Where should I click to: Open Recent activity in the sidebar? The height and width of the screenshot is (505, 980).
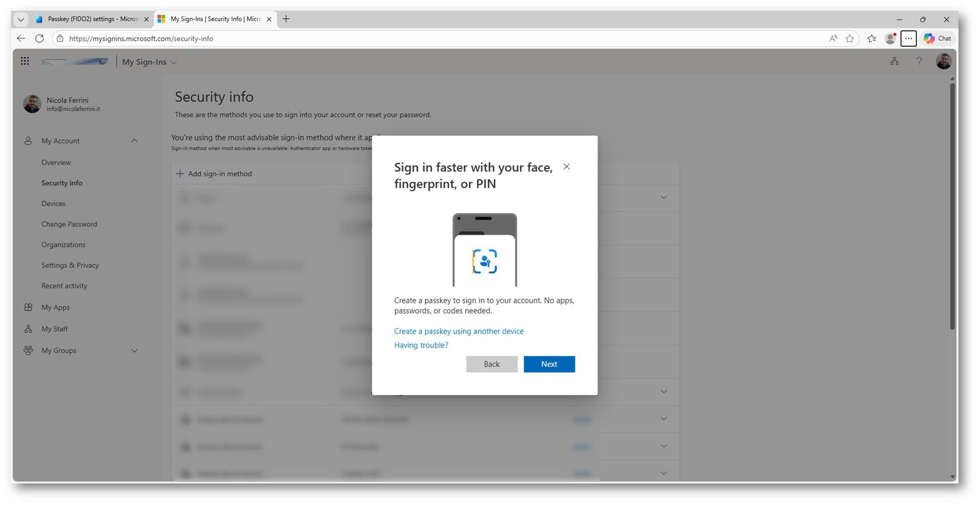pyautogui.click(x=65, y=285)
